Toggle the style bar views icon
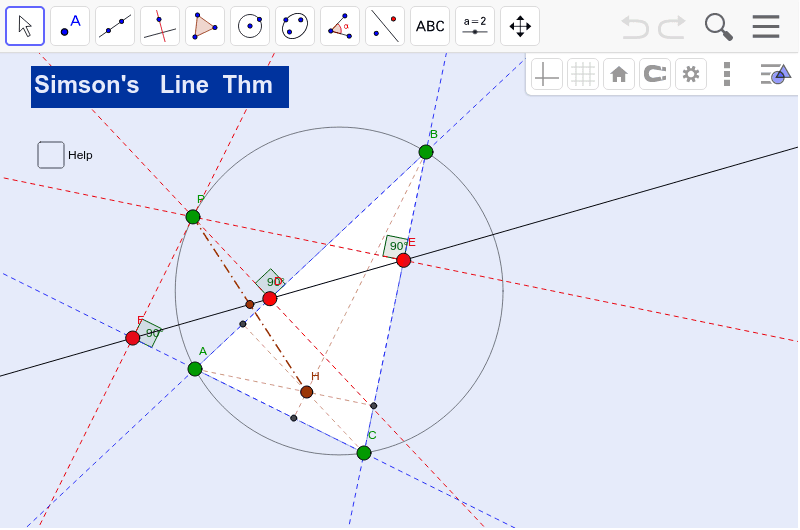The image size is (800, 530). [x=775, y=74]
